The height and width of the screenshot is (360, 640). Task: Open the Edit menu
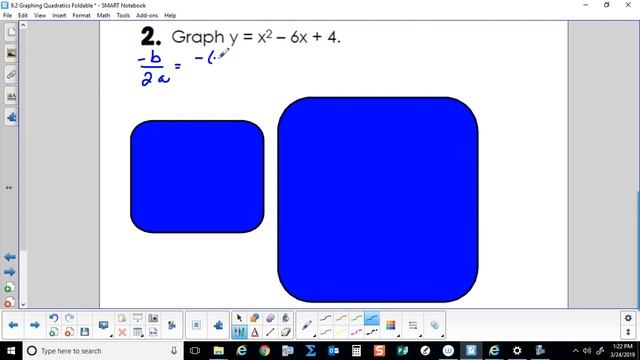(x=23, y=16)
